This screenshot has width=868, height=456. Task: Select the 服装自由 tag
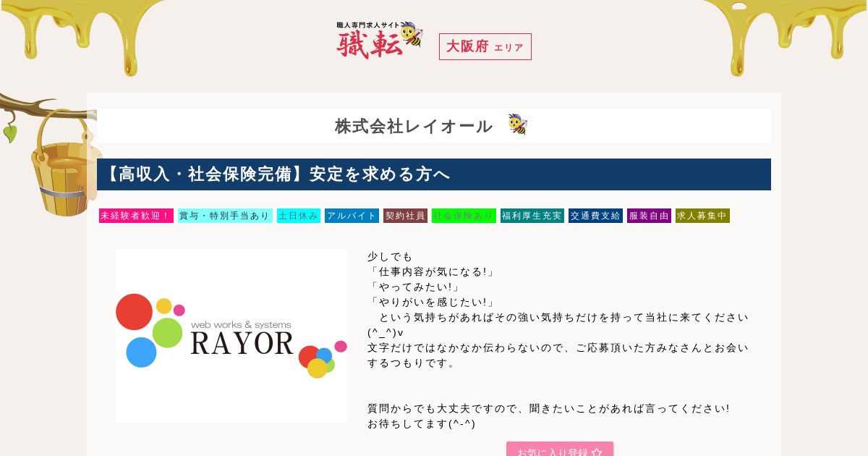(649, 216)
